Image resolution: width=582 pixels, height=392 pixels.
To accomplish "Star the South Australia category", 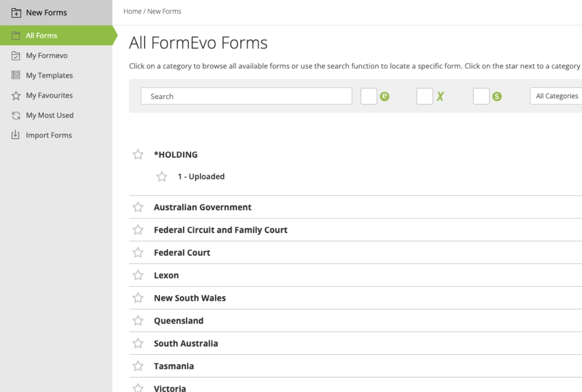I will [x=138, y=343].
